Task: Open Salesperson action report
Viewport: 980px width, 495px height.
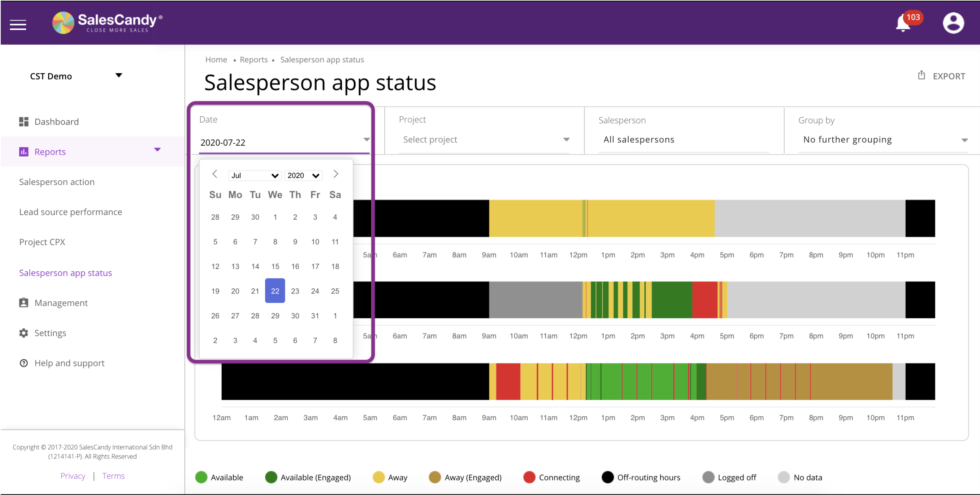Action: (x=57, y=182)
